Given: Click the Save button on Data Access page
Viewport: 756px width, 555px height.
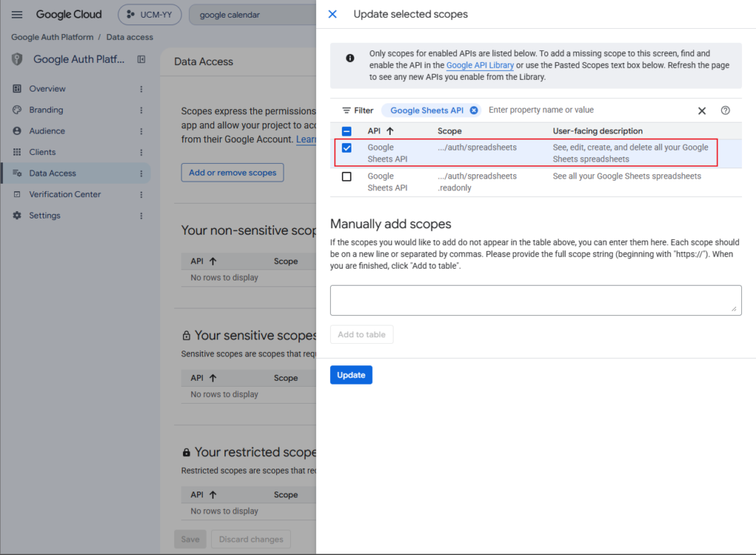Looking at the screenshot, I should (x=190, y=540).
